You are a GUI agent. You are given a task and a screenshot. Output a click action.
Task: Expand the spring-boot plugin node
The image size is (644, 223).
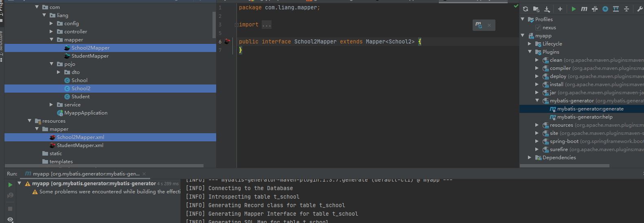click(x=537, y=141)
